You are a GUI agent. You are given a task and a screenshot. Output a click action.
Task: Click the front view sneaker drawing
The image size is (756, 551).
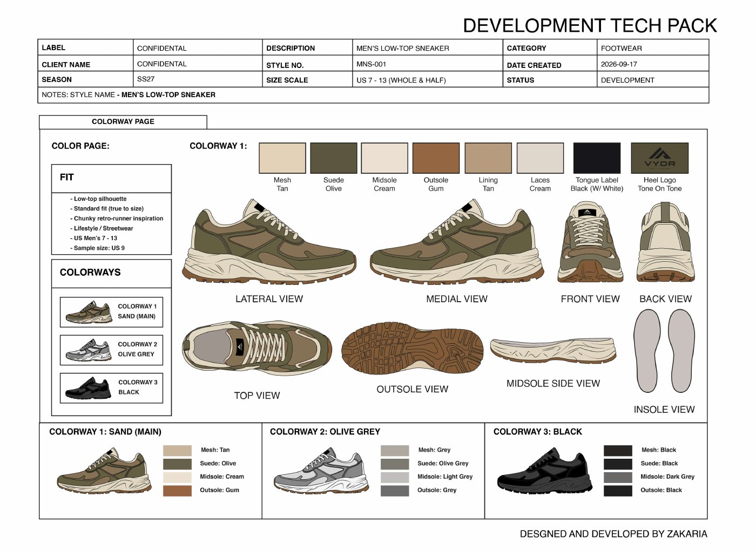(x=590, y=242)
